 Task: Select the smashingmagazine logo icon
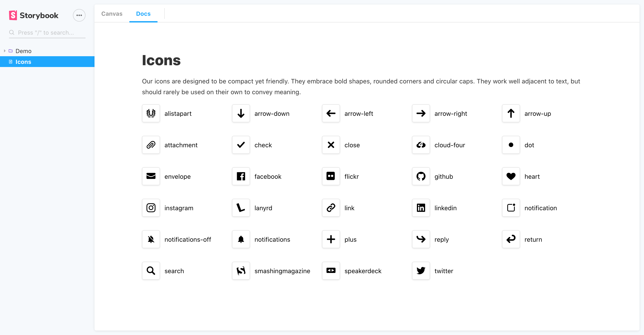click(241, 271)
